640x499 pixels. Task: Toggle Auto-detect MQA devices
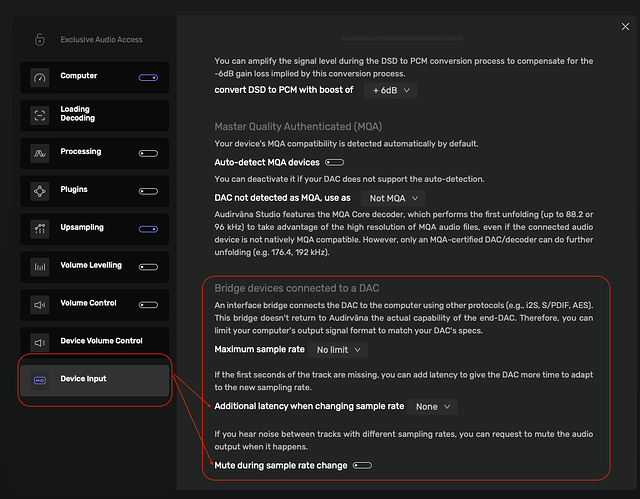pyautogui.click(x=334, y=162)
